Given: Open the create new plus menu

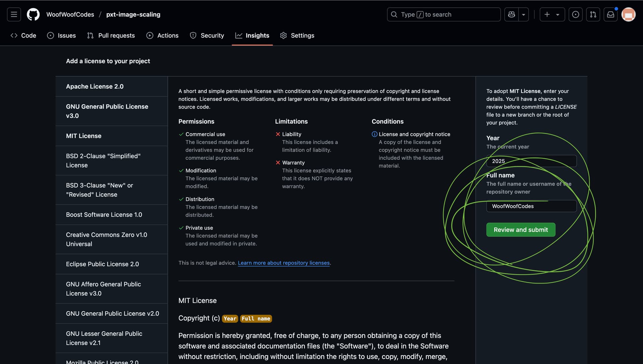Looking at the screenshot, I should tap(552, 14).
